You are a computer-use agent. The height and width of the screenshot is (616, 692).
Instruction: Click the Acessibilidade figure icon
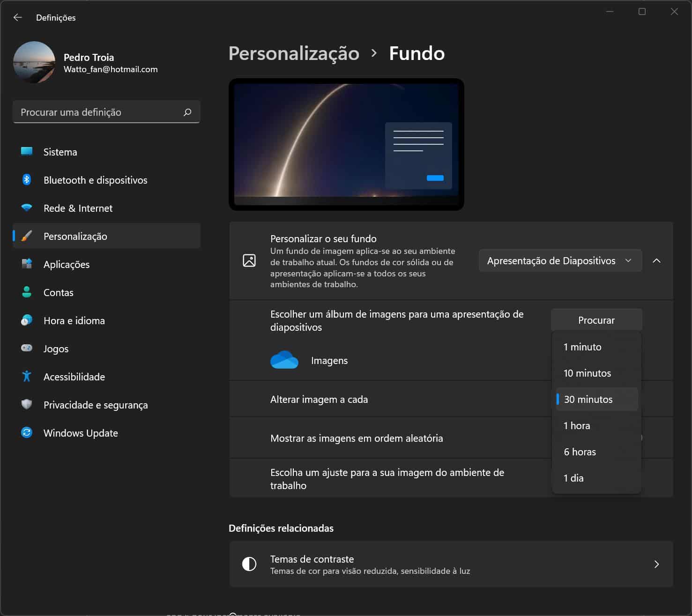tap(27, 376)
